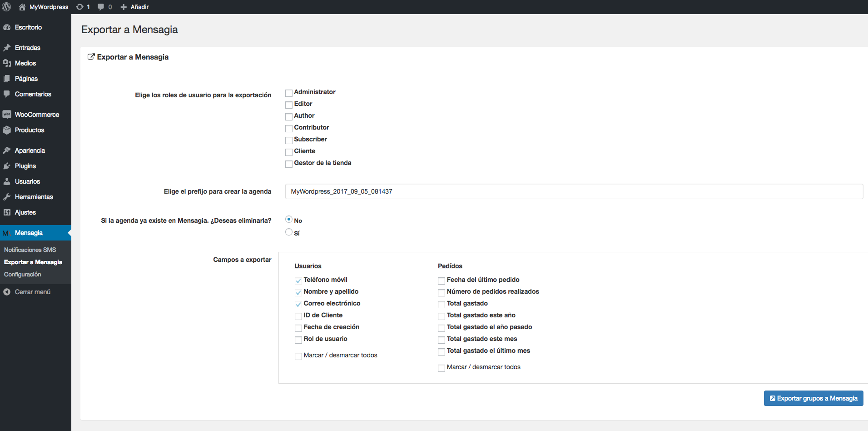The width and height of the screenshot is (868, 431).
Task: Open the Usuarios admin page link
Action: (x=27, y=181)
